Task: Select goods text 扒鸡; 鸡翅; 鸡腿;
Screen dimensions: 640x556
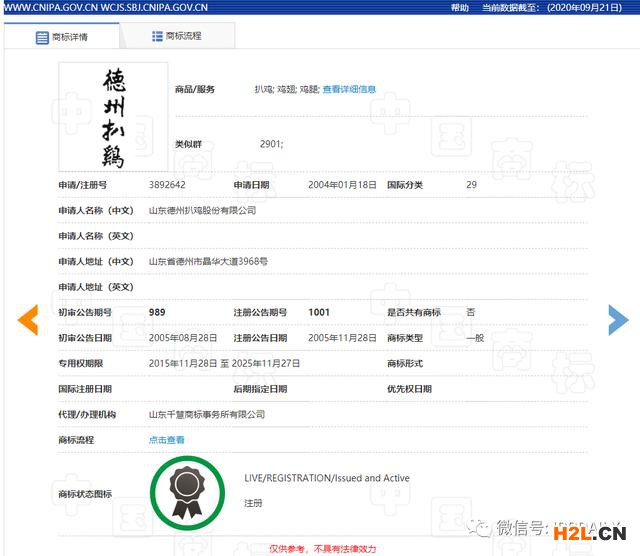Action: tap(287, 89)
